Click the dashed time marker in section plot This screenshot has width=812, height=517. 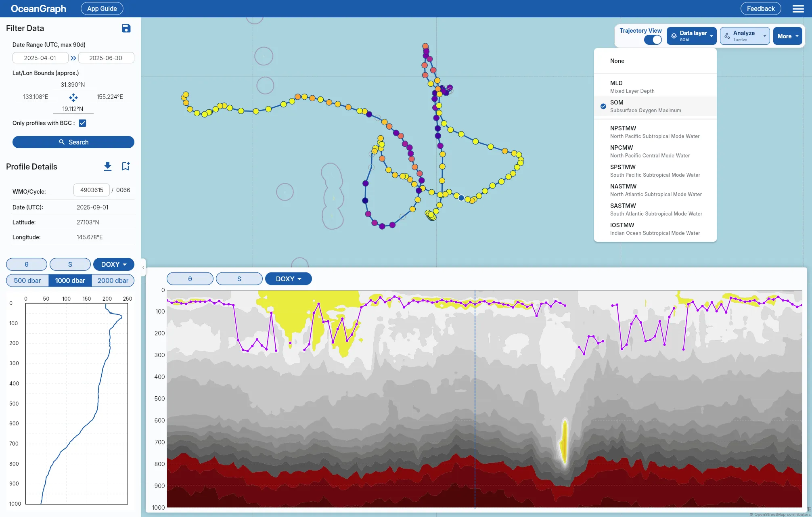pyautogui.click(x=475, y=399)
